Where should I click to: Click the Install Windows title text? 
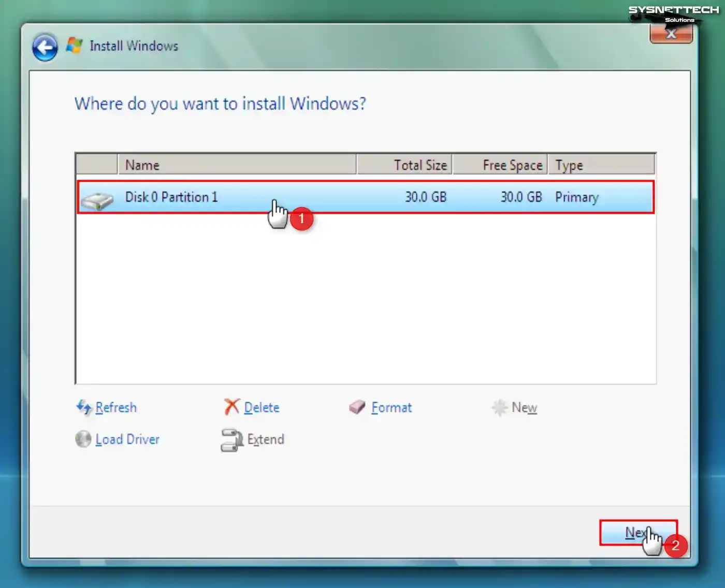pyautogui.click(x=134, y=46)
